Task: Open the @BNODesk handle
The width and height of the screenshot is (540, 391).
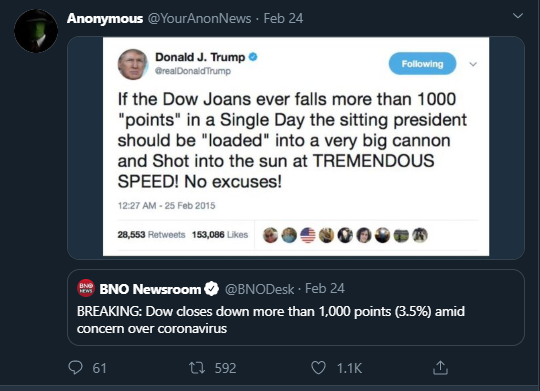Action: [259, 289]
